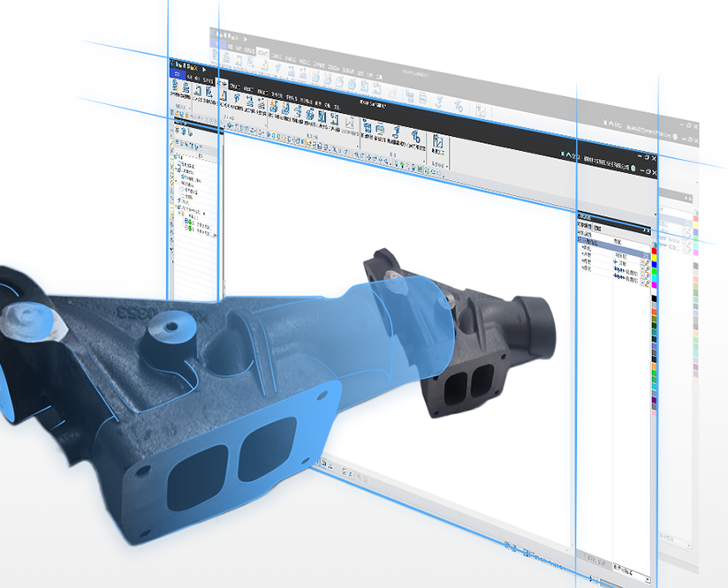Pick the yellow swatch in the color palette

pyautogui.click(x=654, y=258)
